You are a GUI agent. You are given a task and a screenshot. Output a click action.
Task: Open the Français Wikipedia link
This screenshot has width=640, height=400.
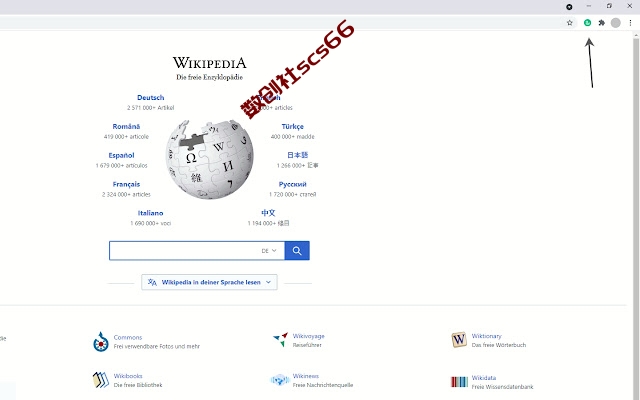126,184
